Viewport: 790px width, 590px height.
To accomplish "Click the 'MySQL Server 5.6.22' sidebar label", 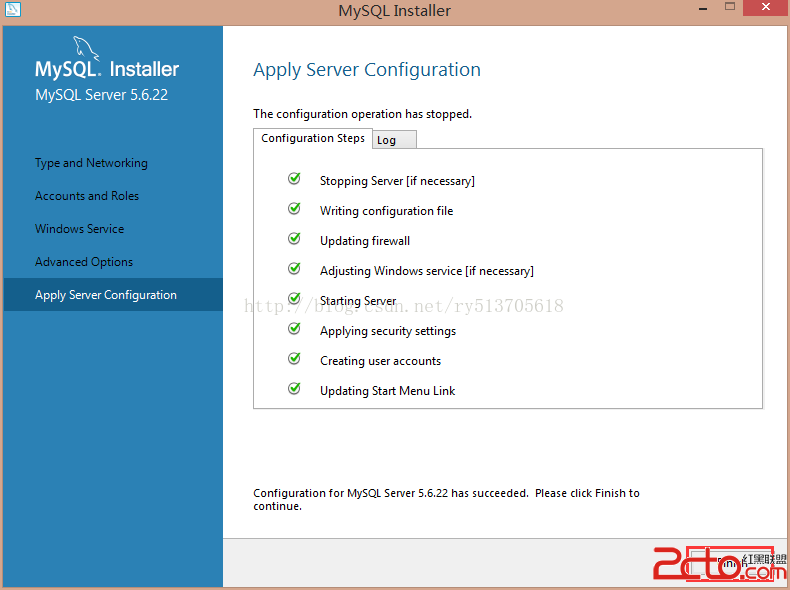I will pos(101,95).
